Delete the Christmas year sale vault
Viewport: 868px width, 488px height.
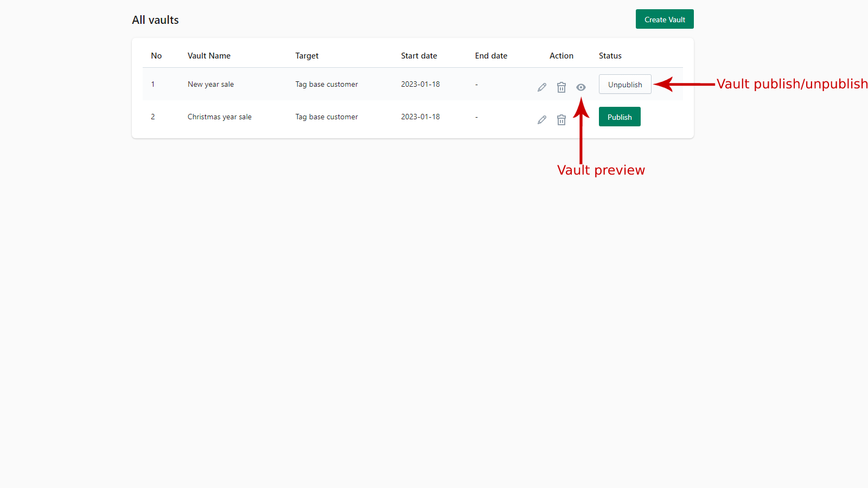pos(561,120)
